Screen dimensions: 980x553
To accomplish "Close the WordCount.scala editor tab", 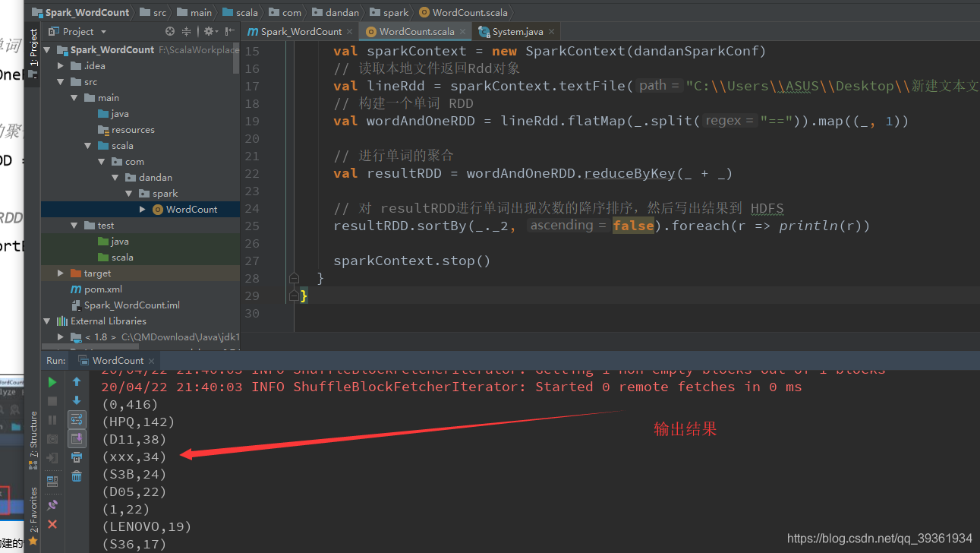I will [462, 32].
